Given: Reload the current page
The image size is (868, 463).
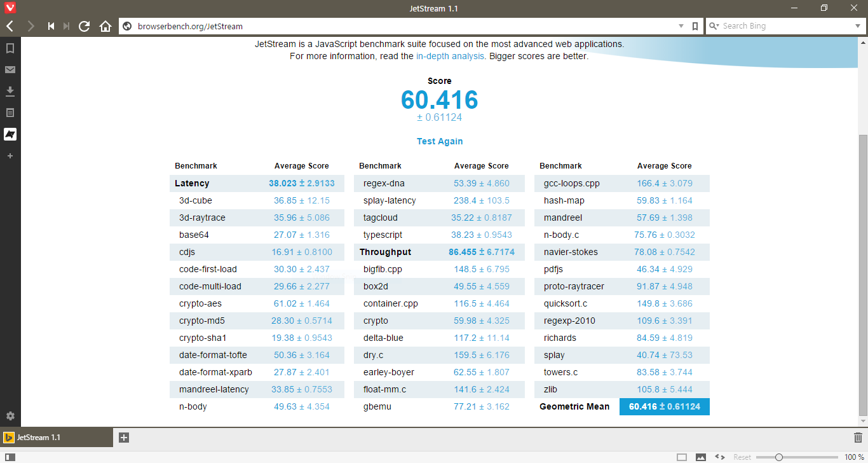Looking at the screenshot, I should click(x=84, y=26).
